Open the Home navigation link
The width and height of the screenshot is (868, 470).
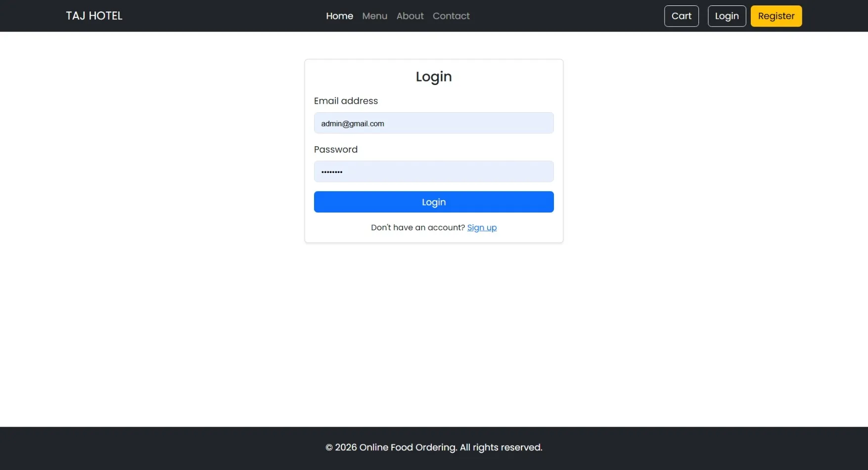coord(339,16)
